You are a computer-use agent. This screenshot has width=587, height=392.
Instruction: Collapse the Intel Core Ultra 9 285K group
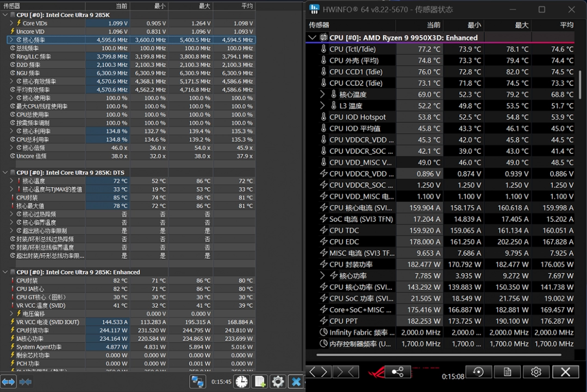coord(5,15)
